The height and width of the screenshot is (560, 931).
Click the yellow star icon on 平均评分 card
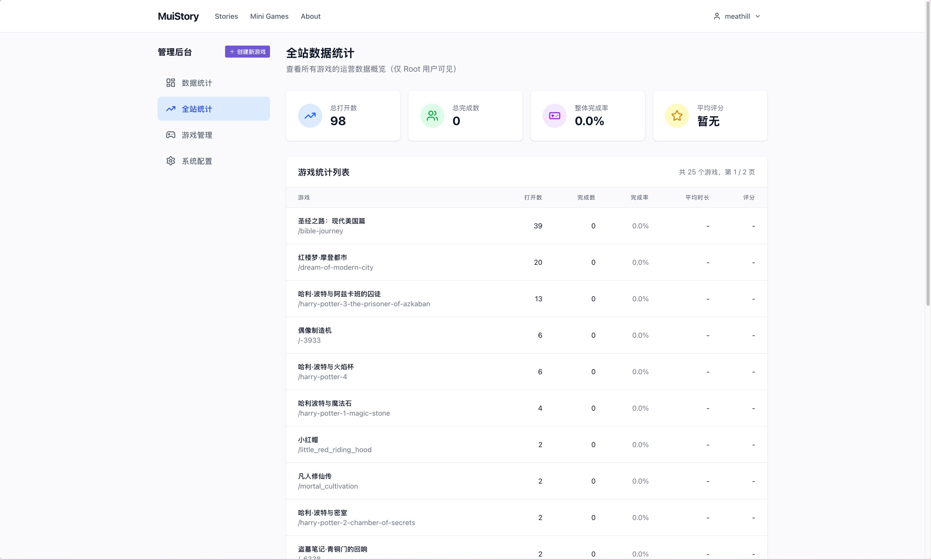[677, 116]
